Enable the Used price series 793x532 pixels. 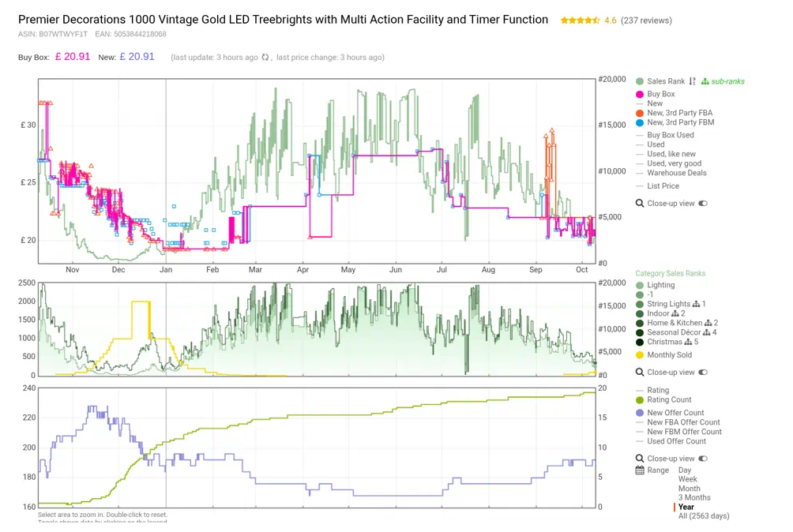pyautogui.click(x=650, y=144)
